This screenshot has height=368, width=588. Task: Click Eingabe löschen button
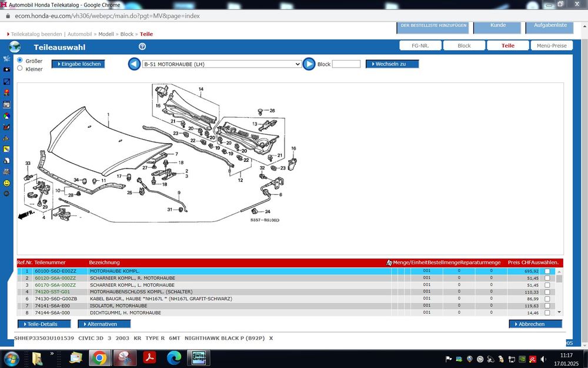[x=78, y=64]
